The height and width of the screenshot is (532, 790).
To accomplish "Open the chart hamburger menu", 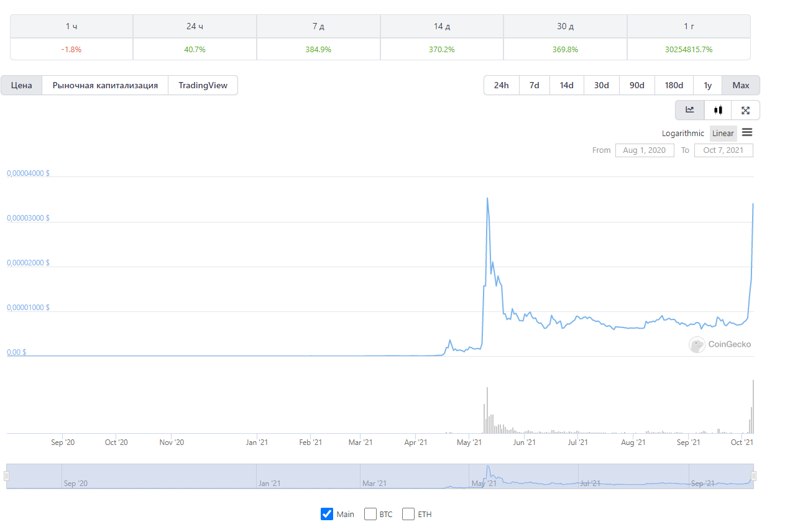I will 747,132.
